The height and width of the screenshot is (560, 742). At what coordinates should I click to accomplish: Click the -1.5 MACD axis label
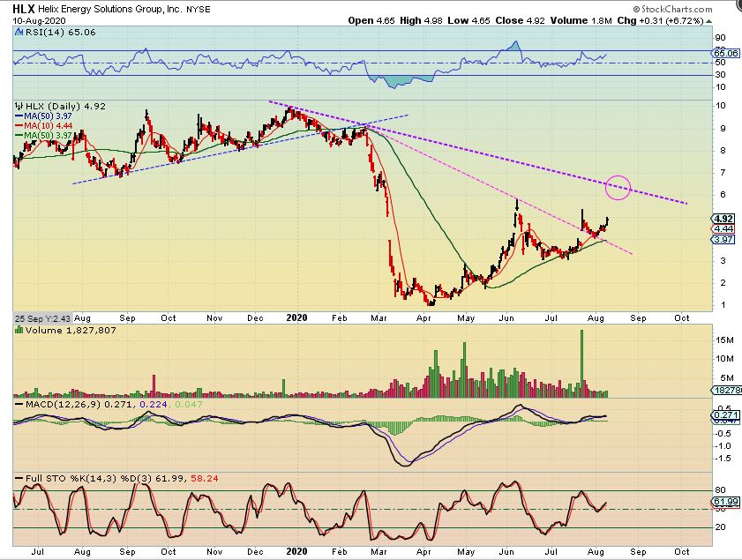coord(723,459)
